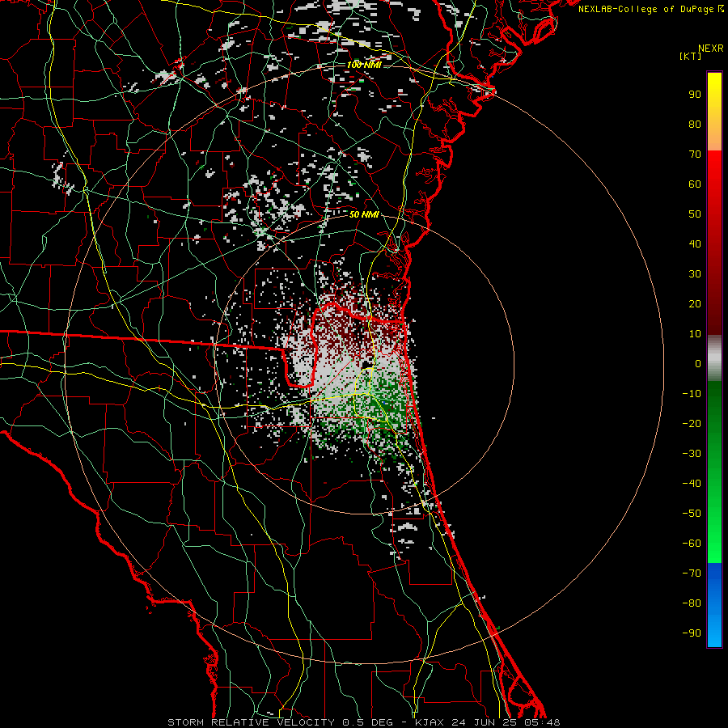728x728 pixels.
Task: Click the 50 NMI range ring label
Action: [364, 214]
